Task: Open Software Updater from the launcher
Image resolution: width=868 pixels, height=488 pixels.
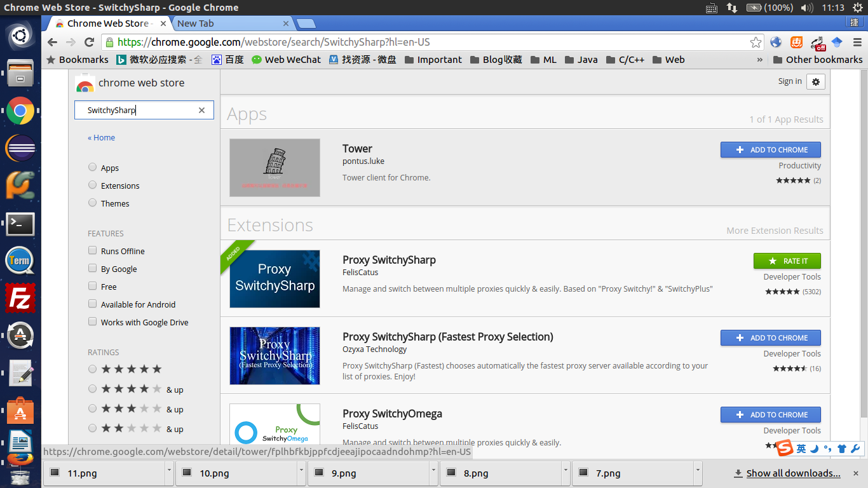Action: pos(20,335)
